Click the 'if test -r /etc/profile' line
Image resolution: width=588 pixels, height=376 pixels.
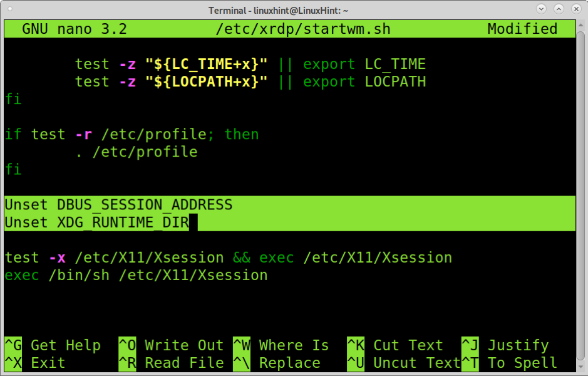click(132, 134)
